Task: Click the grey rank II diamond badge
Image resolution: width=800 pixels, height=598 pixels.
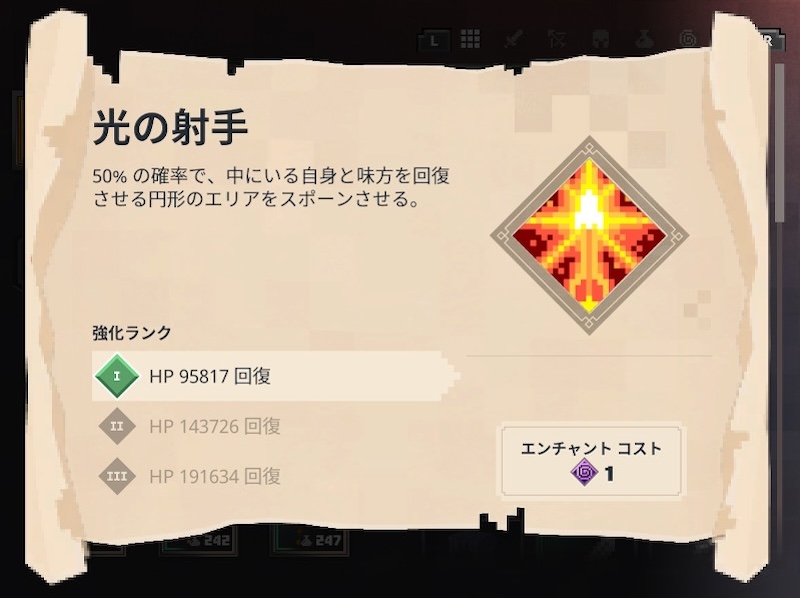Action: pos(117,426)
